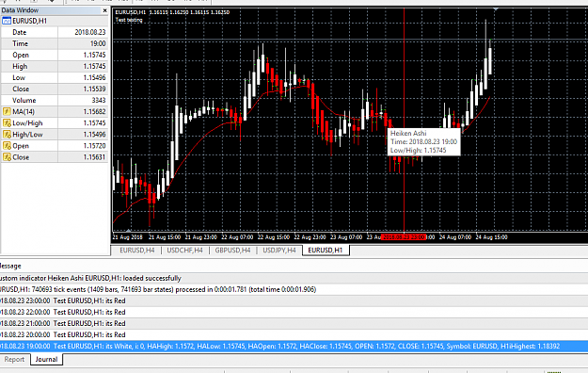The image size is (588, 373).
Task: Select the Low row value 1.15496
Action: (x=94, y=78)
